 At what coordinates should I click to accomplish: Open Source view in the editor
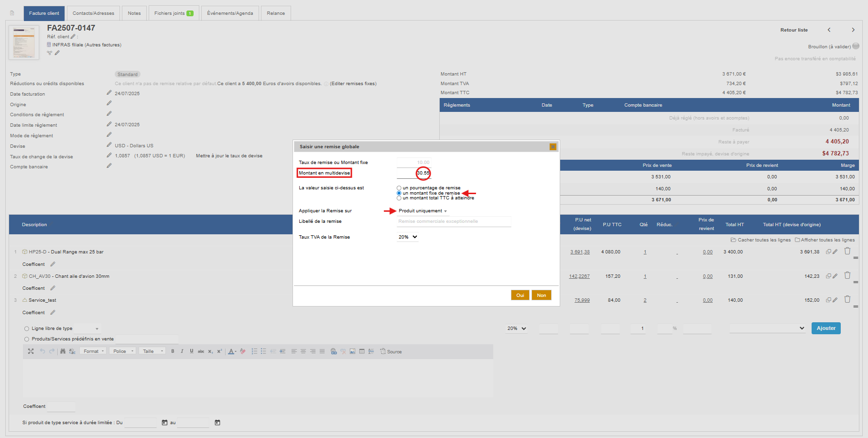coord(391,351)
